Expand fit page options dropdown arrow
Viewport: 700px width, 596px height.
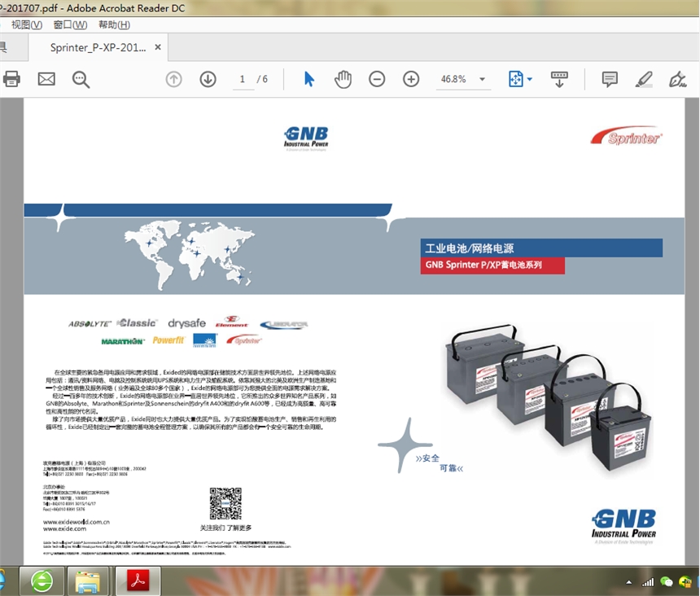530,80
